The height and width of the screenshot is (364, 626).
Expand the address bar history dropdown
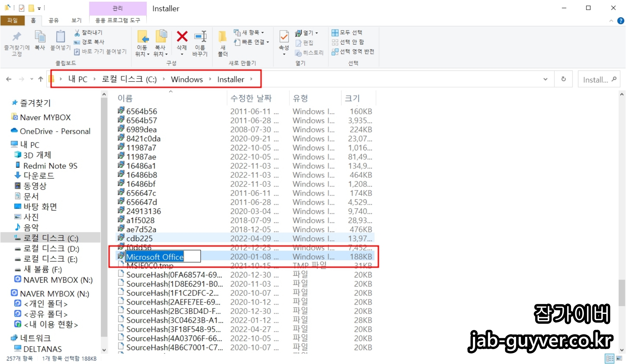545,79
